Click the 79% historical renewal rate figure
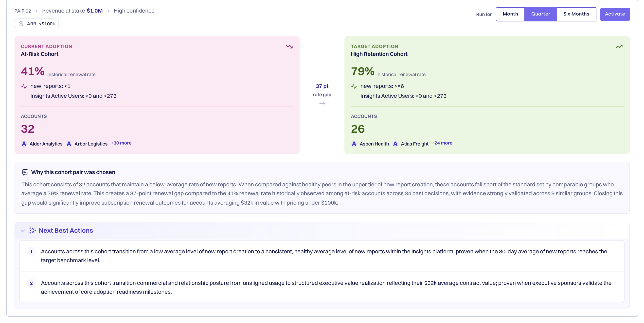This screenshot has width=644, height=323. (x=363, y=71)
